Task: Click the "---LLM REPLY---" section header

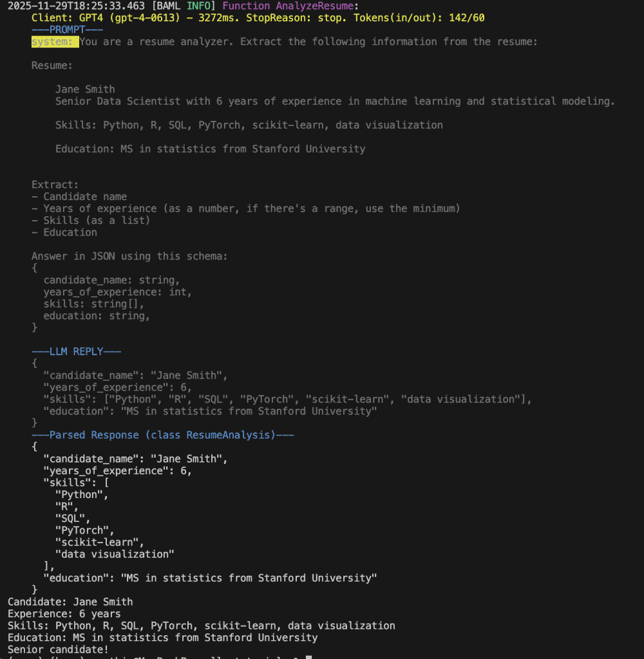Action: [x=76, y=351]
